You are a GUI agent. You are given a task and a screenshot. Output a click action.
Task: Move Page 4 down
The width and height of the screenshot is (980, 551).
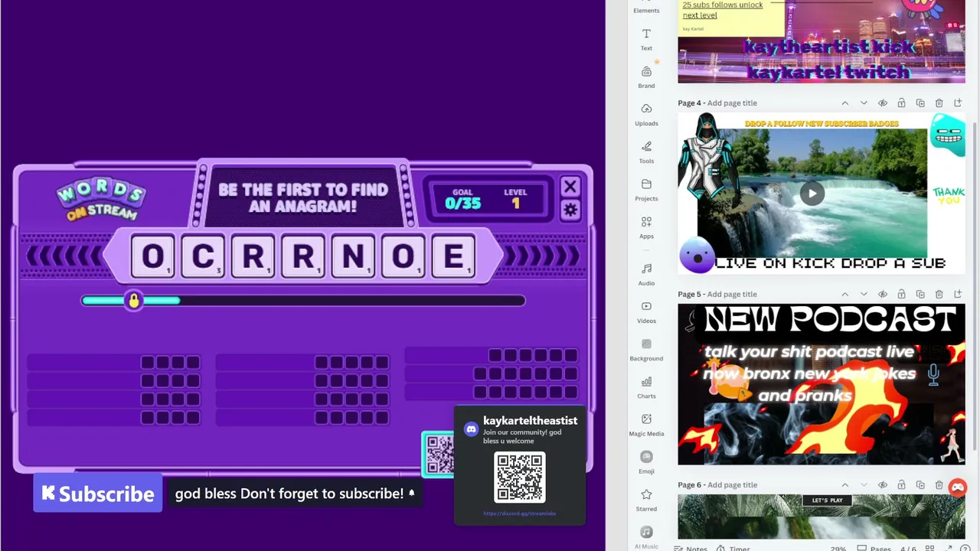click(864, 103)
